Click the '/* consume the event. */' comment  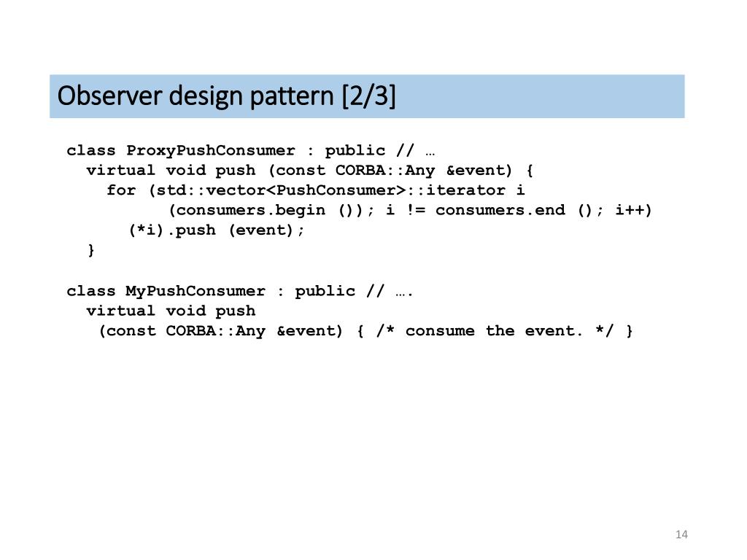(x=495, y=331)
